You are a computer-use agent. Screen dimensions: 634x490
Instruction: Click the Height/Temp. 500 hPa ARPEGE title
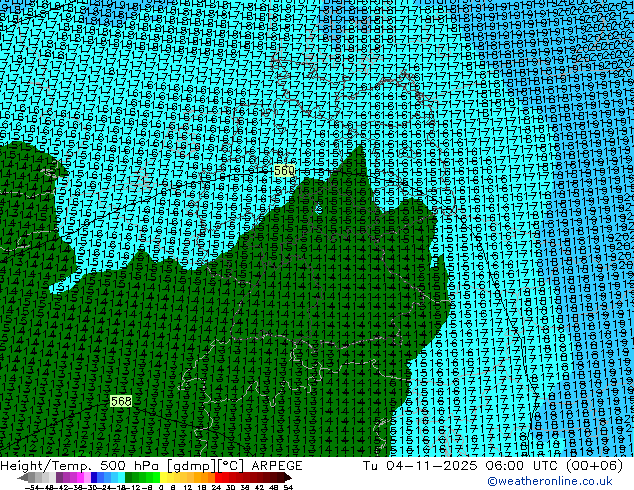point(151,465)
